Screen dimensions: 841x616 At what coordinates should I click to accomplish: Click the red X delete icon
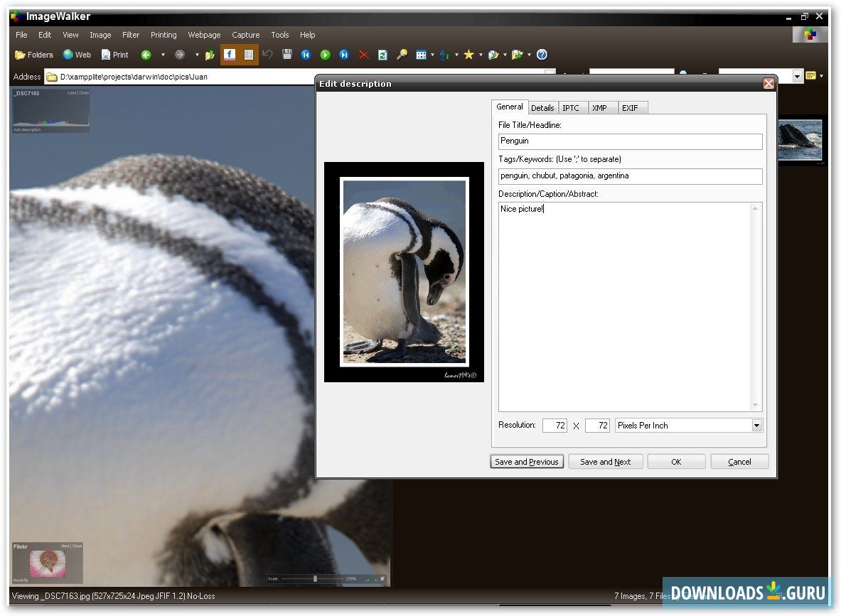click(x=363, y=55)
